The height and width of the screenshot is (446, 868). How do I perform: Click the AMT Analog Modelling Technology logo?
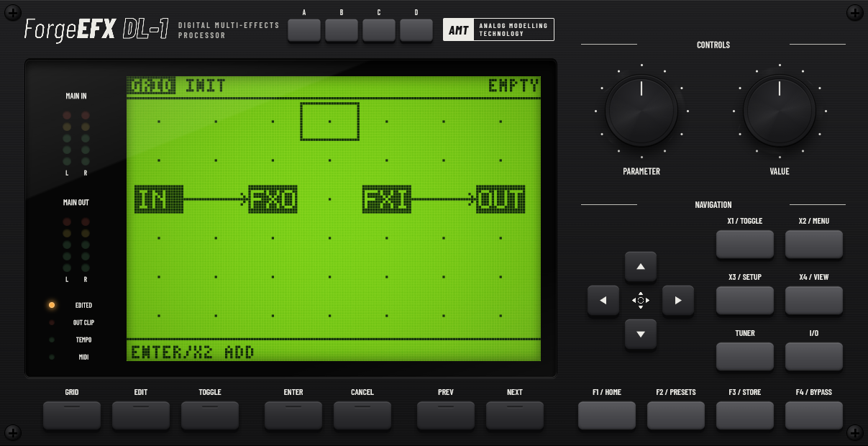tap(498, 29)
